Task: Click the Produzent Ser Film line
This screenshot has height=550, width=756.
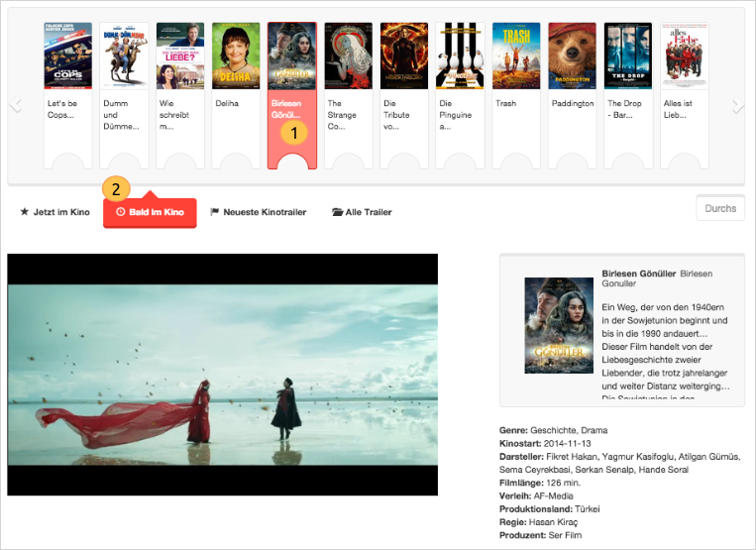Action: [540, 535]
